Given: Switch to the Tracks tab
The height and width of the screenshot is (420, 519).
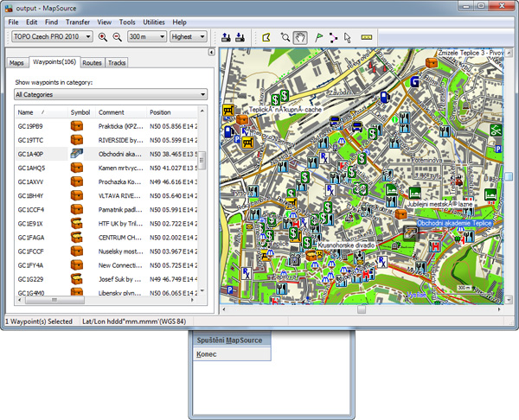Looking at the screenshot, I should (117, 63).
